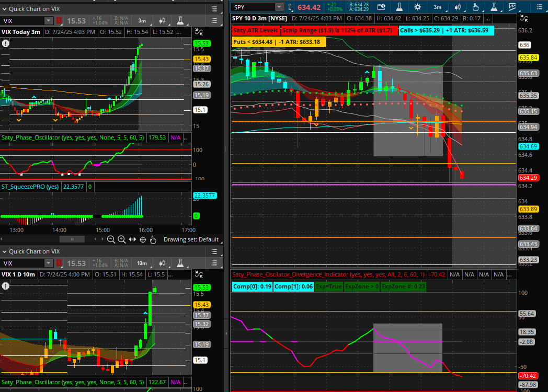Click the Saty ATR Levels label on SPY chart
Image resolution: width=548 pixels, height=392 pixels.
point(255,30)
